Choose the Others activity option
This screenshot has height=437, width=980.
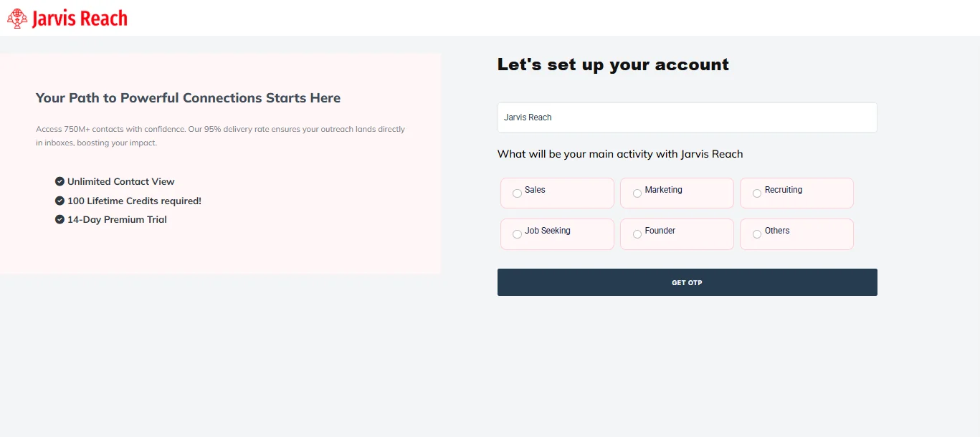pos(757,234)
